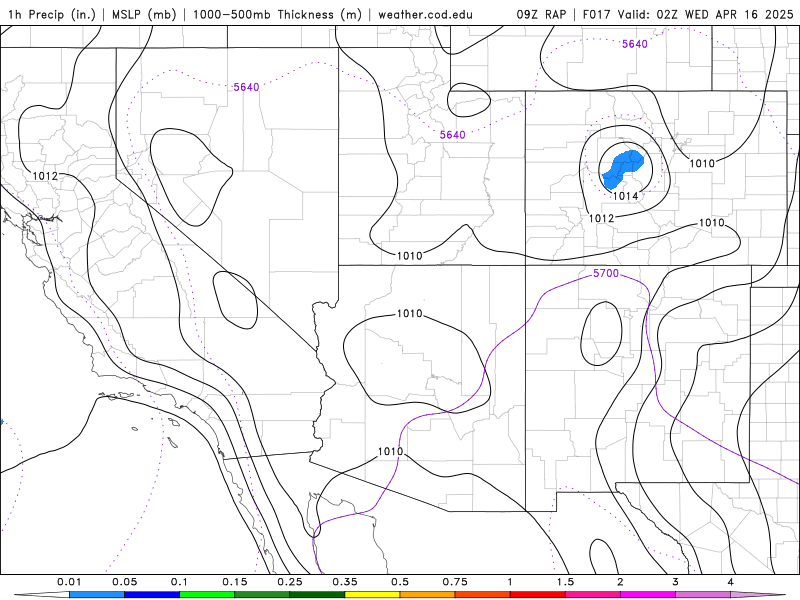Select the dark green 0.25–0.35 legend swatch
Screen dimensions: 800x600
(317, 595)
